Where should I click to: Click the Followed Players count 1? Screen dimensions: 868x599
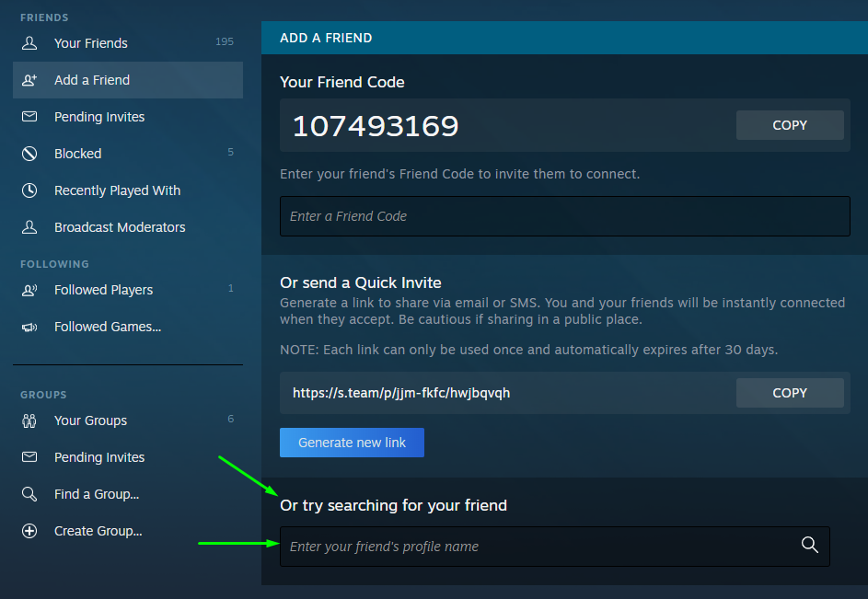click(x=231, y=288)
